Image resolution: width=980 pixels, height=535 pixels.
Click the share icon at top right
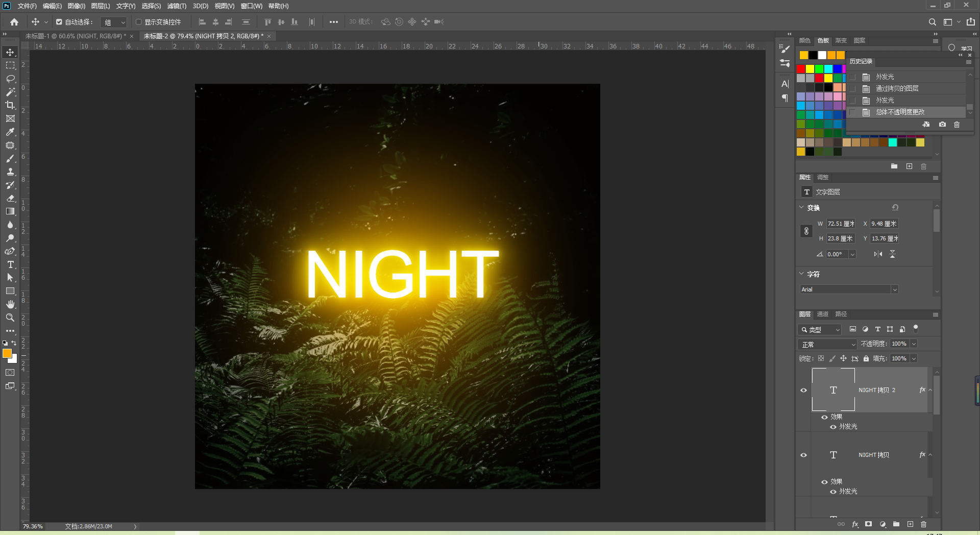tap(971, 22)
